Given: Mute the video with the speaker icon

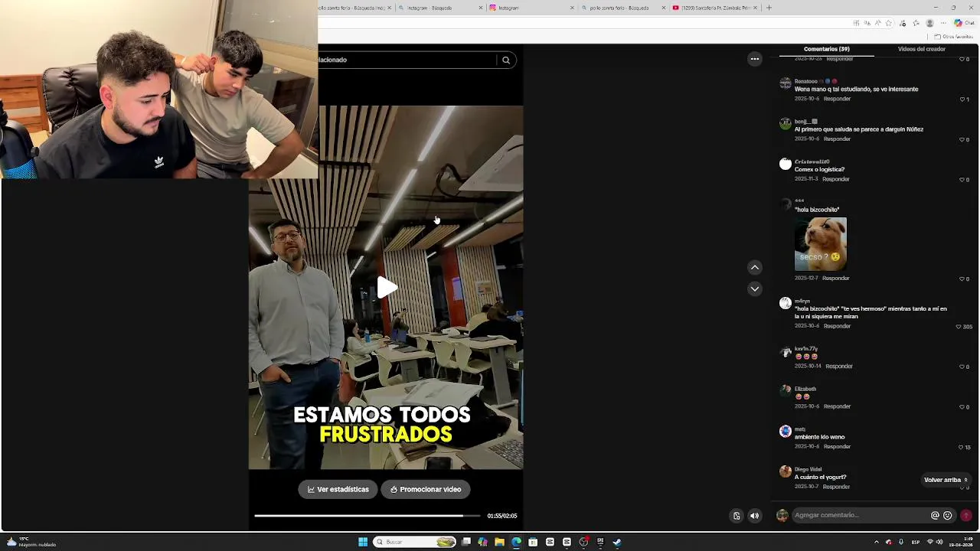Looking at the screenshot, I should [755, 516].
